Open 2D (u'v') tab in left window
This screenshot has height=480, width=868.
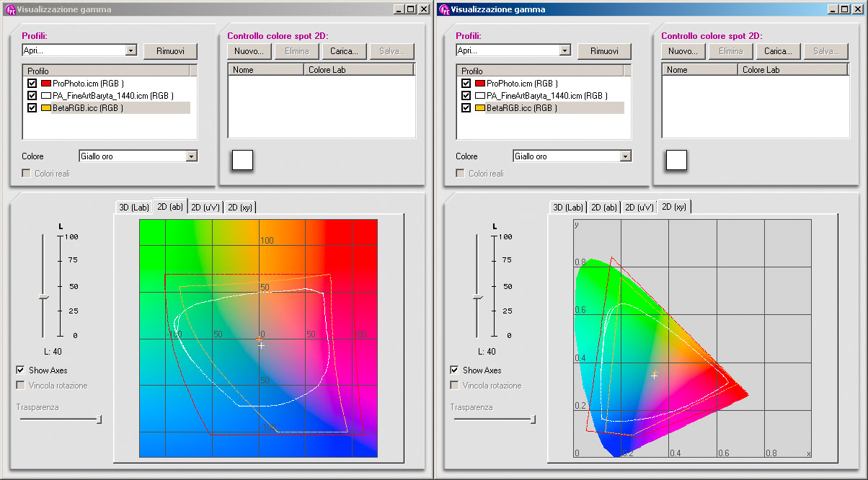pos(205,208)
